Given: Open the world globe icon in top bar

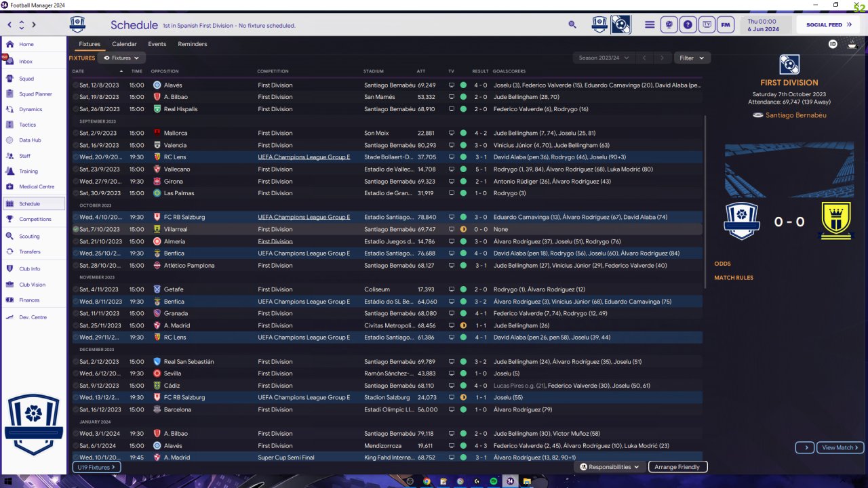Looking at the screenshot, I should (669, 24).
